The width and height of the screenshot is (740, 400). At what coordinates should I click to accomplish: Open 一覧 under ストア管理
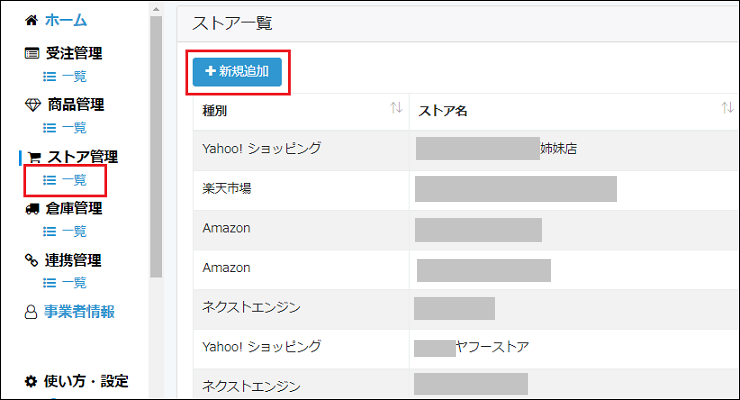(x=65, y=180)
